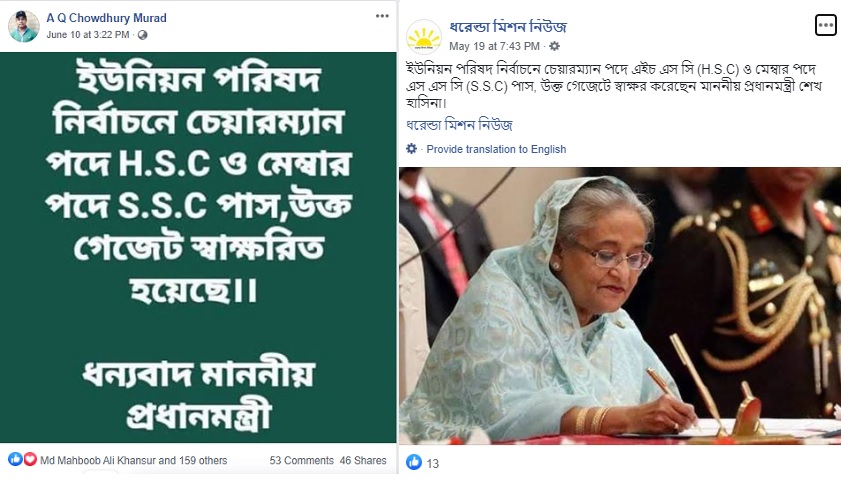The height and width of the screenshot is (479, 841).
Task: Click the ধরেন্ডা মিশন নিউজ page title link
Action: 508,26
